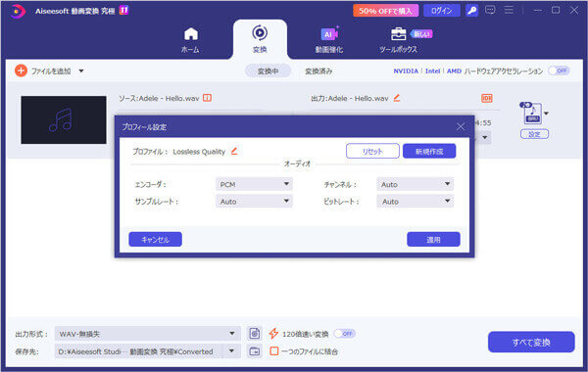Click the キャンセル cancel button
Screen dimensions: 588x372
click(155, 240)
